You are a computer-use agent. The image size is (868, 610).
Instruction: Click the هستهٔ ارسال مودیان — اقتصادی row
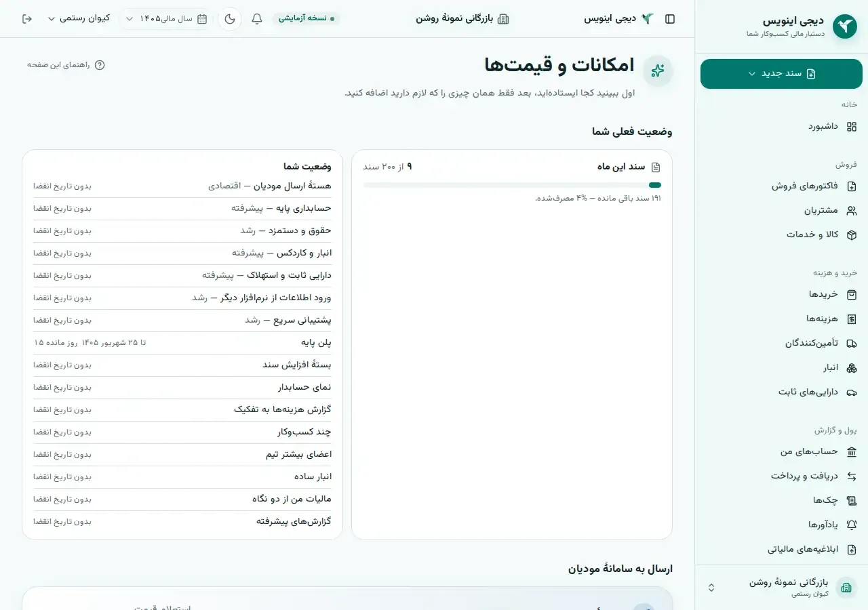182,186
